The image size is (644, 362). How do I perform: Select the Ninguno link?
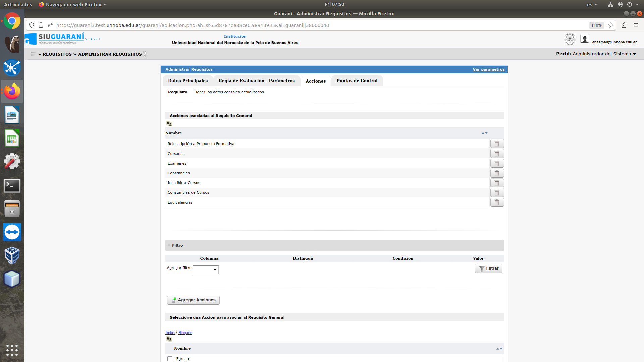pos(185,333)
